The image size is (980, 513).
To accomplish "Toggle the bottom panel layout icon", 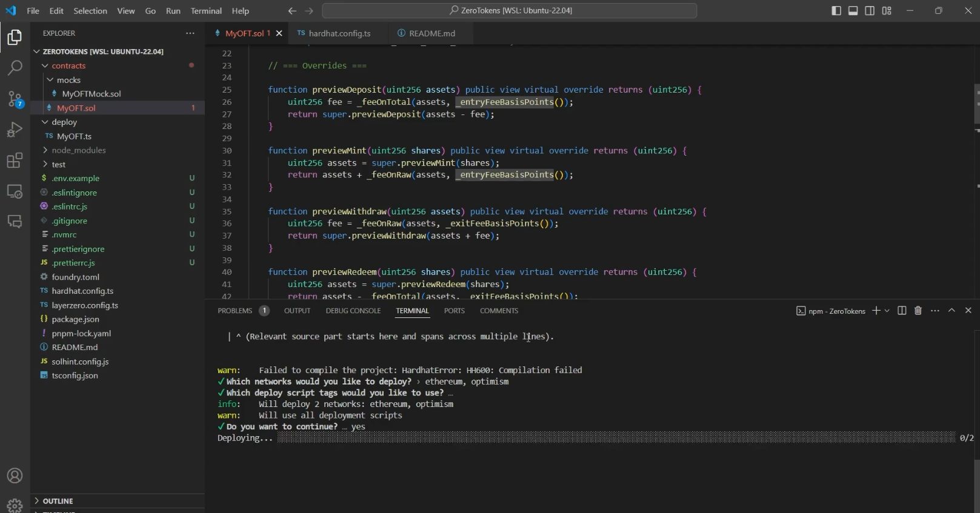I will pos(853,11).
